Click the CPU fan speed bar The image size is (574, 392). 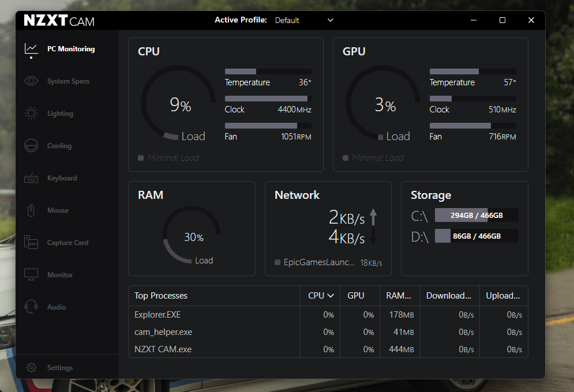pos(268,126)
